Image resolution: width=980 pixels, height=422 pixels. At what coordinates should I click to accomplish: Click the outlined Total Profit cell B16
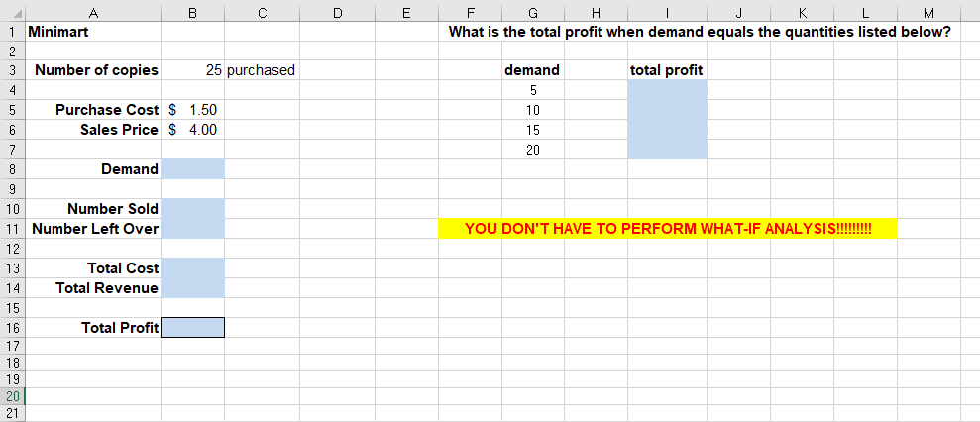[192, 328]
